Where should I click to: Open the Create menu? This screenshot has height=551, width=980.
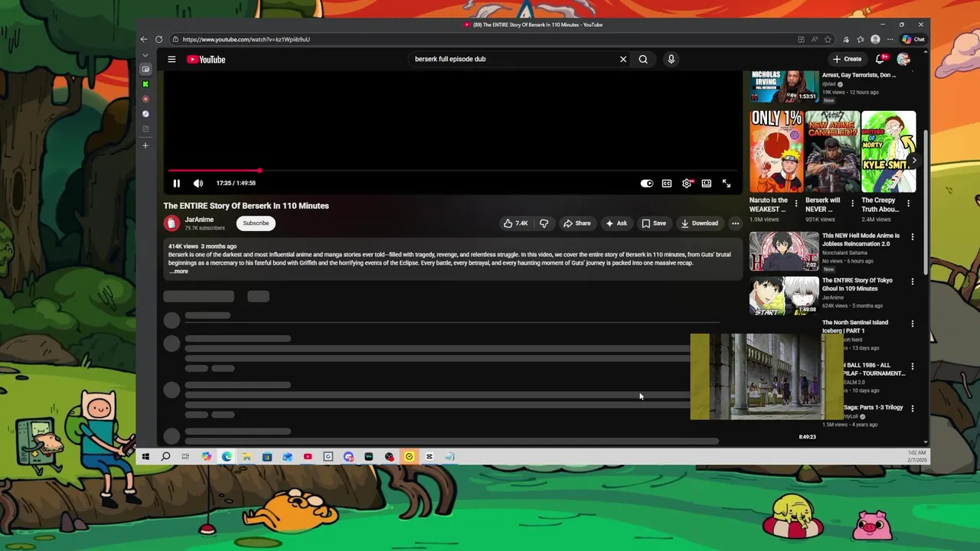[847, 59]
